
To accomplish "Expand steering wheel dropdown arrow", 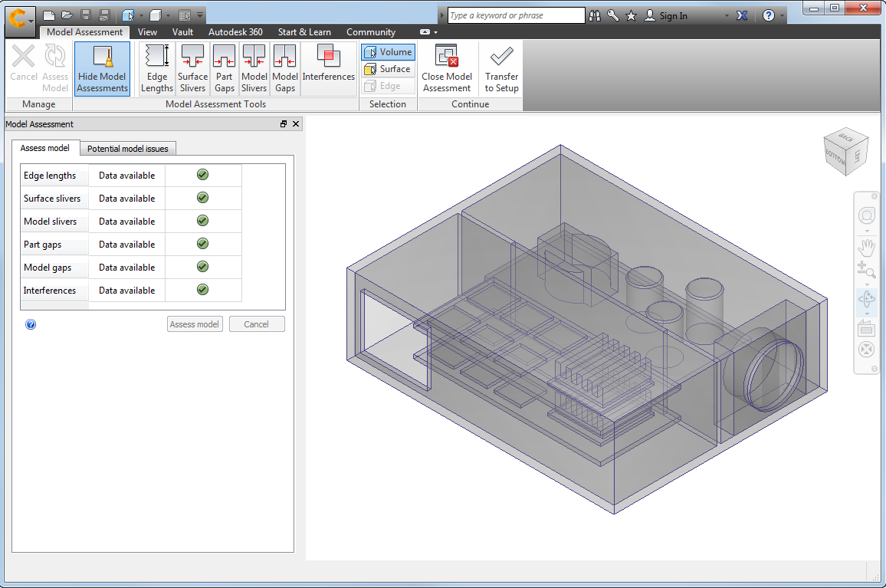I will [x=867, y=231].
